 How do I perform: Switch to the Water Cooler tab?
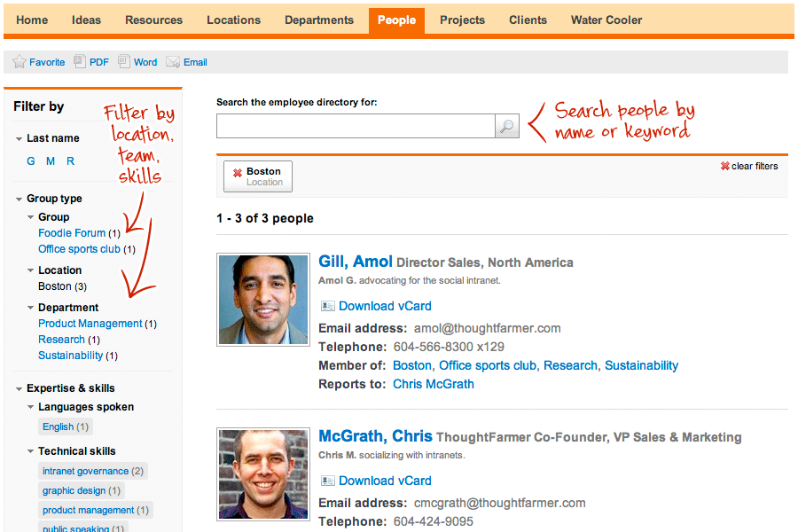[606, 20]
